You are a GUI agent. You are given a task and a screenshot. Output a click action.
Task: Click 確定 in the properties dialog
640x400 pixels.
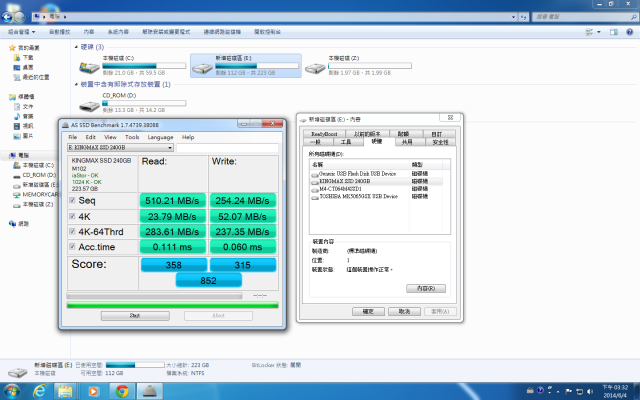click(368, 311)
